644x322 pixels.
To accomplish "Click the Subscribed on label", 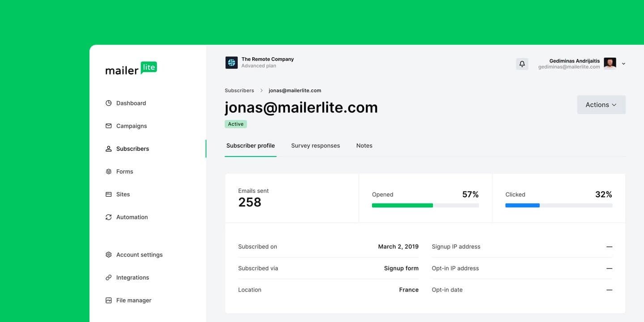I will coord(258,246).
